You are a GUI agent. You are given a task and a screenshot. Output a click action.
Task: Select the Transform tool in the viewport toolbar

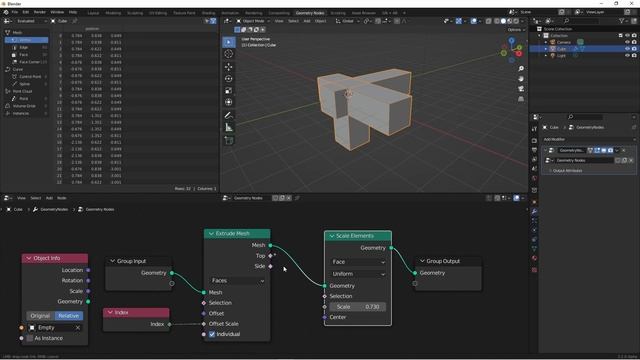click(x=229, y=102)
